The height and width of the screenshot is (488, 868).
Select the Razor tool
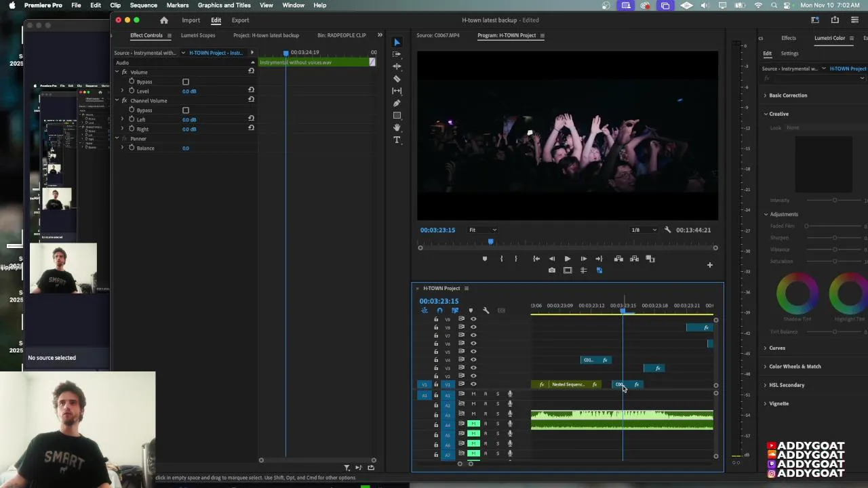pos(397,79)
